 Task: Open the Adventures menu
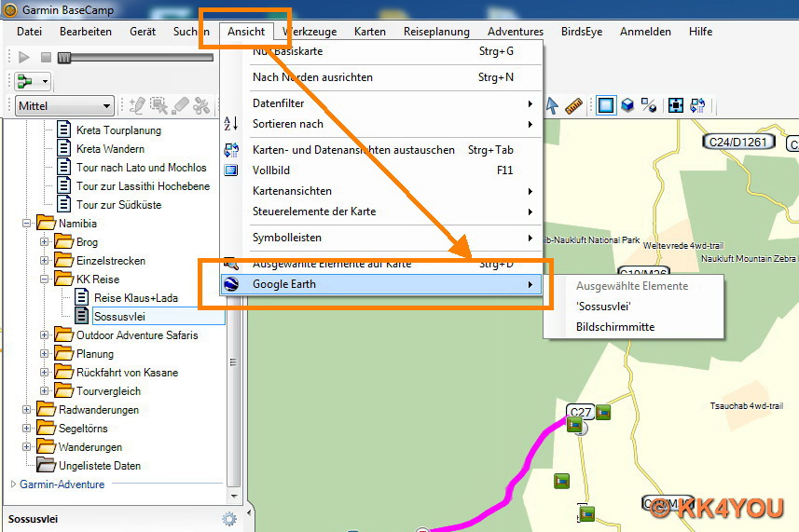pos(516,32)
